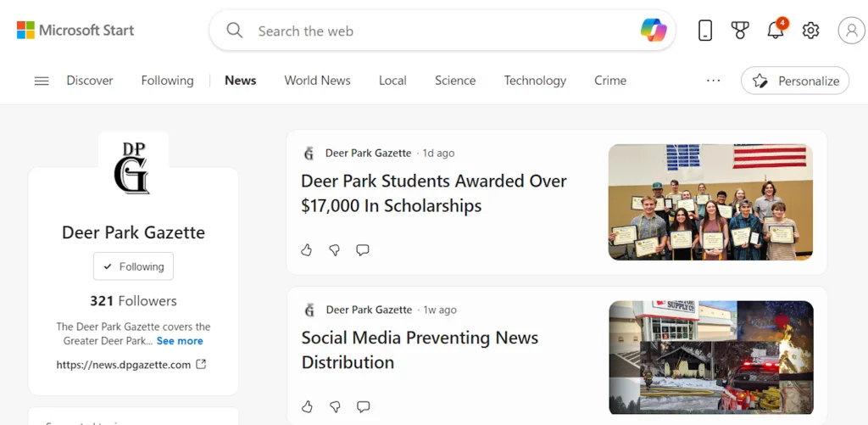
Task: Open the settings gear
Action: (810, 31)
